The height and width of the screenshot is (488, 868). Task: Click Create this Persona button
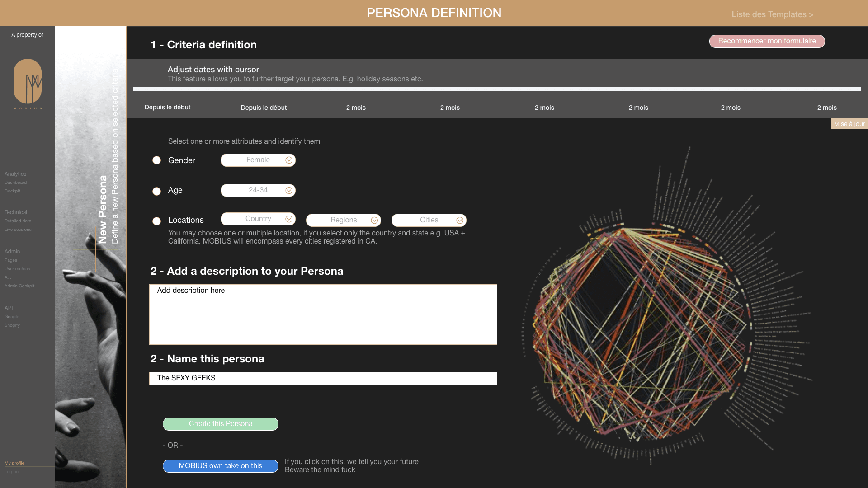[x=220, y=424]
